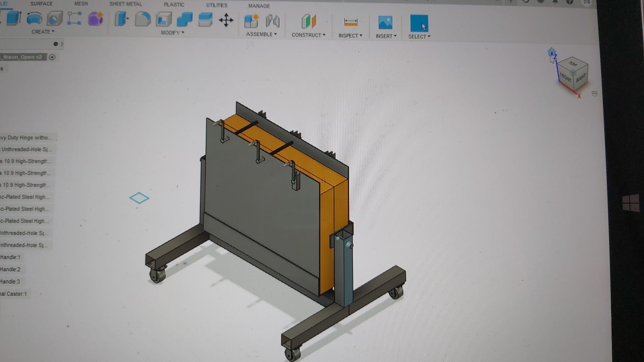Select the Extrude tool in the Create group
The height and width of the screenshot is (362, 644).
[14, 18]
